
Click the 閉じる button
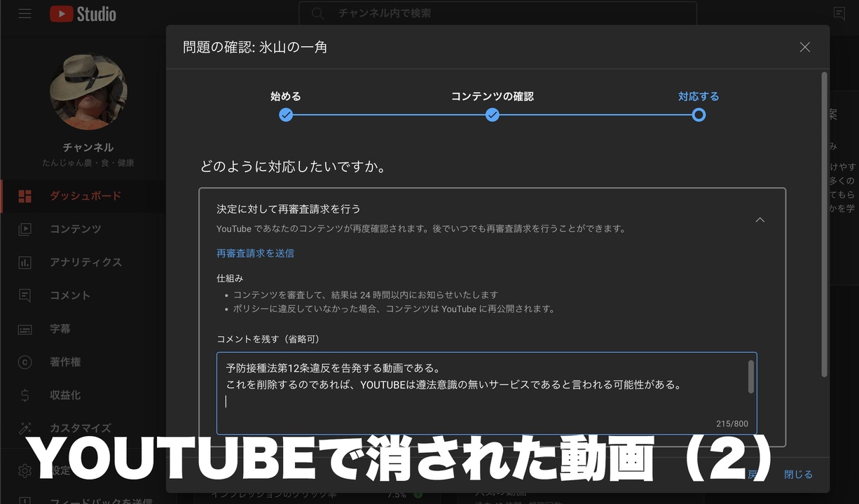(798, 475)
